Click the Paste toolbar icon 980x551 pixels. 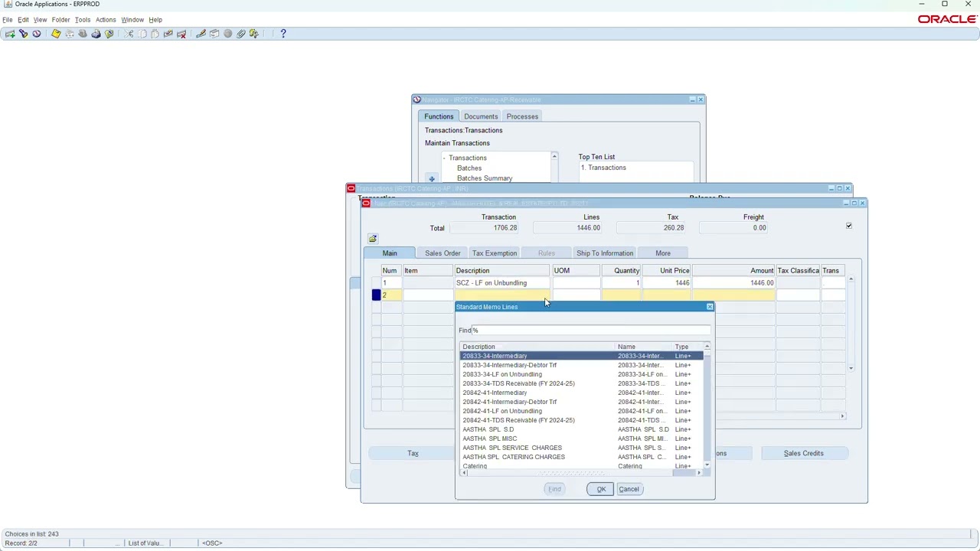pyautogui.click(x=155, y=34)
